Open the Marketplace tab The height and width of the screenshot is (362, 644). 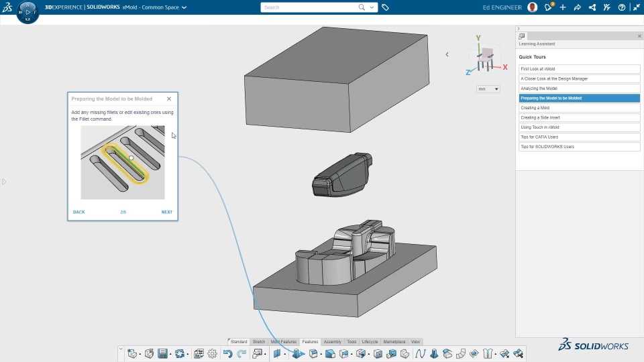(x=394, y=341)
